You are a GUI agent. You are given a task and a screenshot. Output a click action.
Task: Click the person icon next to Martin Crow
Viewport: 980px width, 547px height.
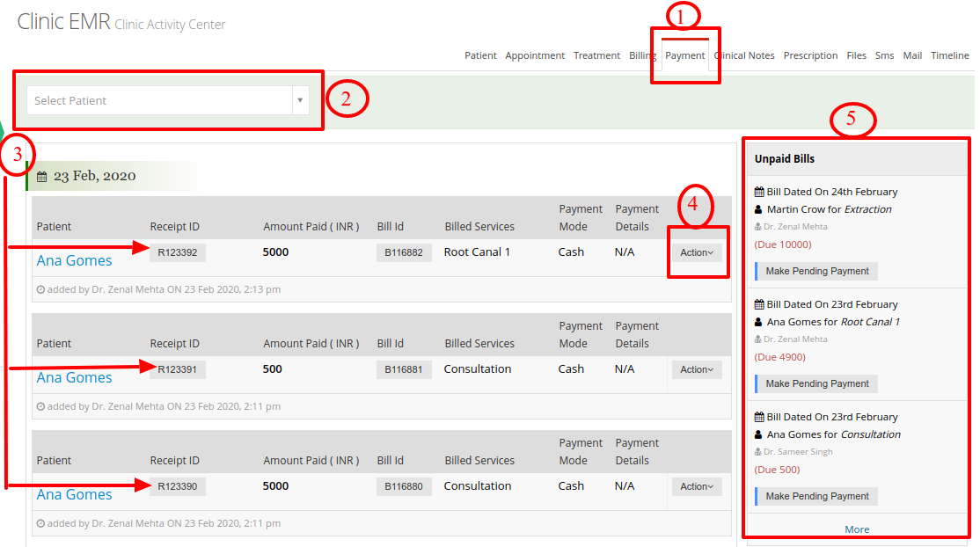758,209
